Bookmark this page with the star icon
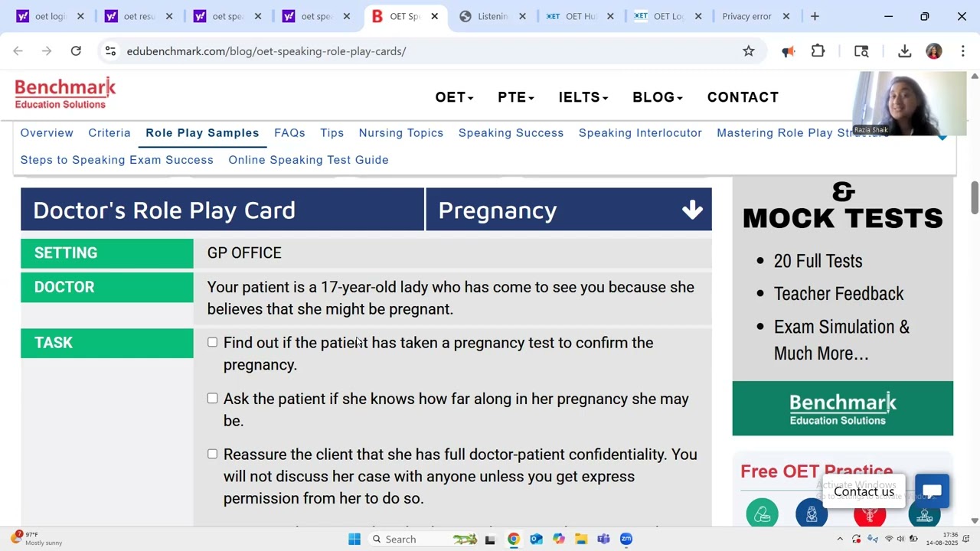980x551 pixels. (x=749, y=51)
